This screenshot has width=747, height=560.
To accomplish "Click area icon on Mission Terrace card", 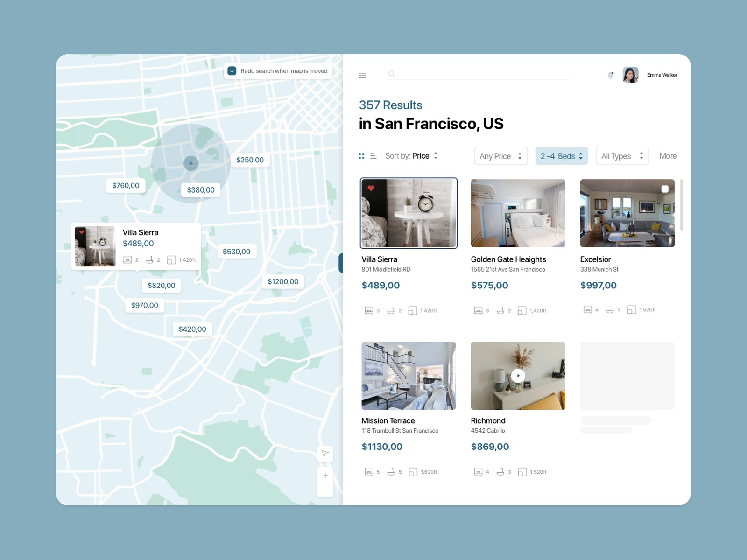I will pos(413,472).
